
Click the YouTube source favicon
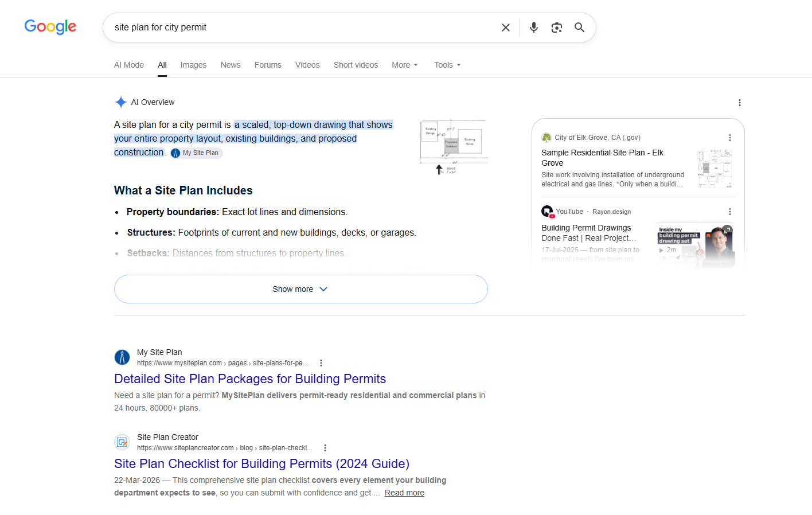548,212
